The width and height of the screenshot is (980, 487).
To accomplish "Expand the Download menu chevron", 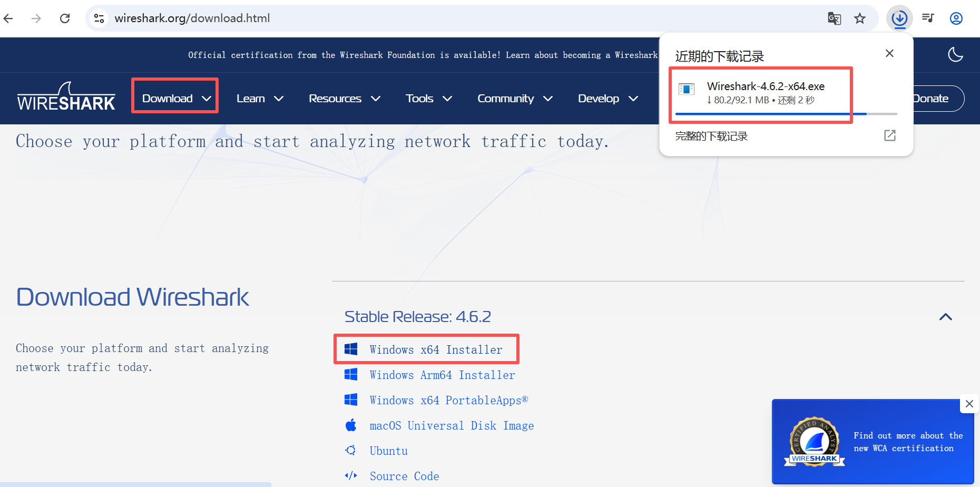I will tap(207, 99).
